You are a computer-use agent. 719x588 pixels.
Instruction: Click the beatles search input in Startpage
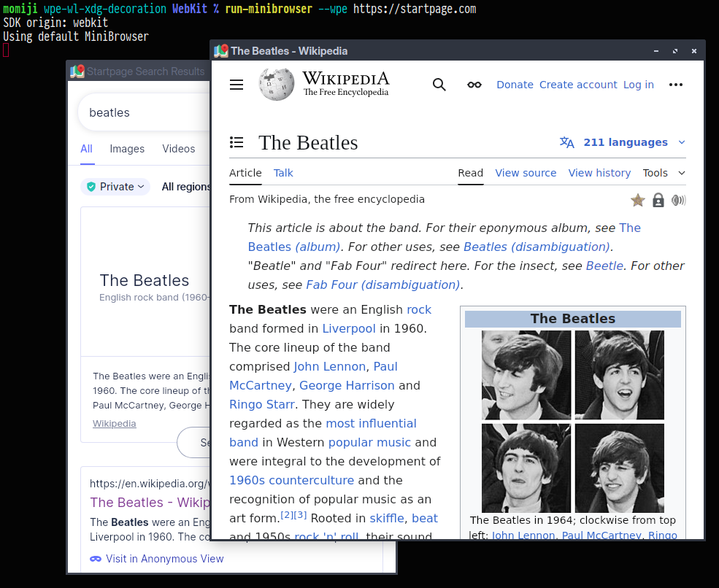(x=145, y=112)
